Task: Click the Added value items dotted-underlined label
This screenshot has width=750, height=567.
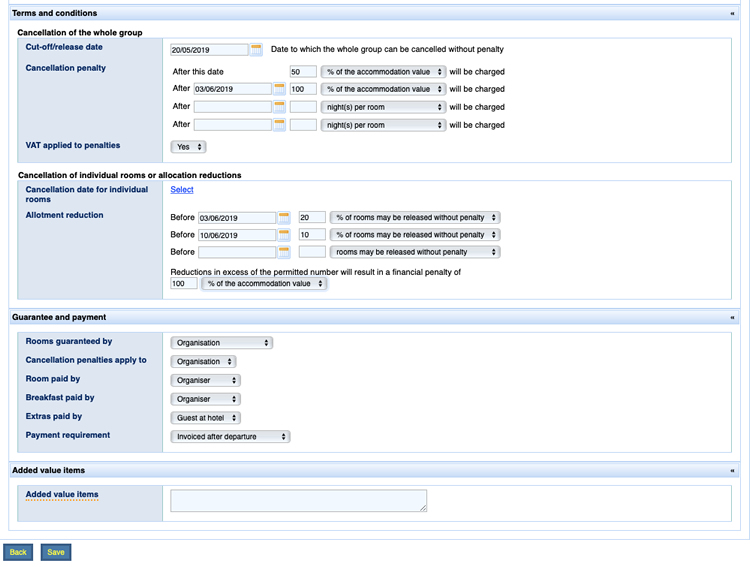Action: 62,494
